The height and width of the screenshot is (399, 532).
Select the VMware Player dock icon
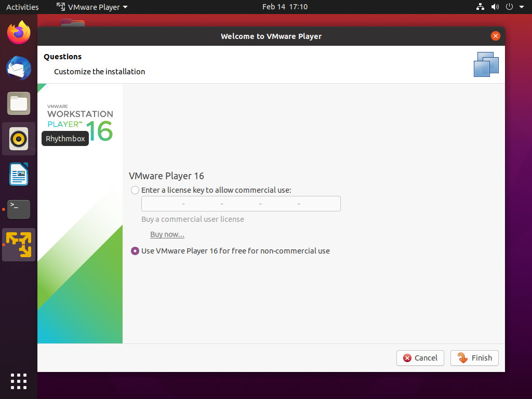click(19, 245)
